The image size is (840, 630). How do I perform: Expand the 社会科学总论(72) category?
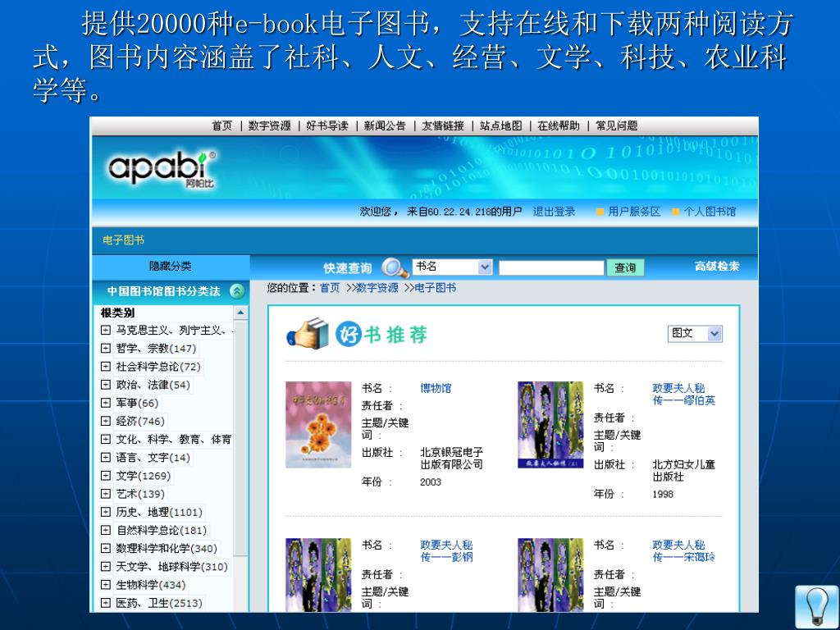click(x=106, y=367)
